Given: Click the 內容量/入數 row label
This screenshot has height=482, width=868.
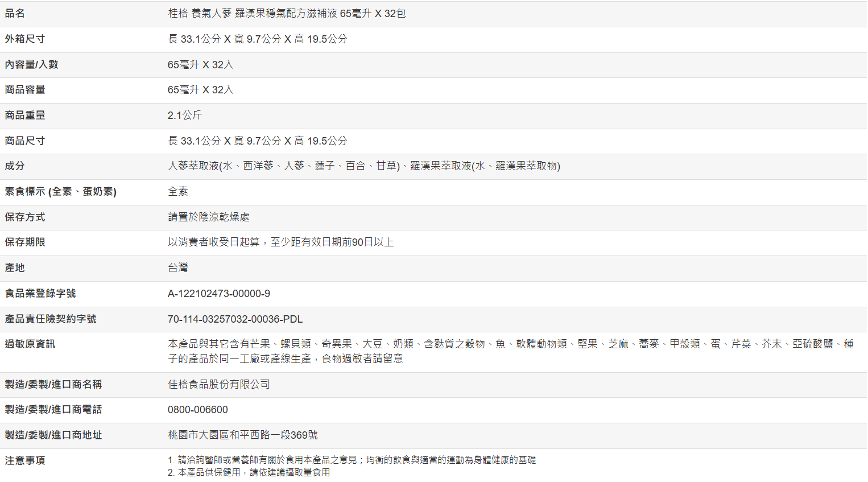Looking at the screenshot, I should pyautogui.click(x=32, y=65).
